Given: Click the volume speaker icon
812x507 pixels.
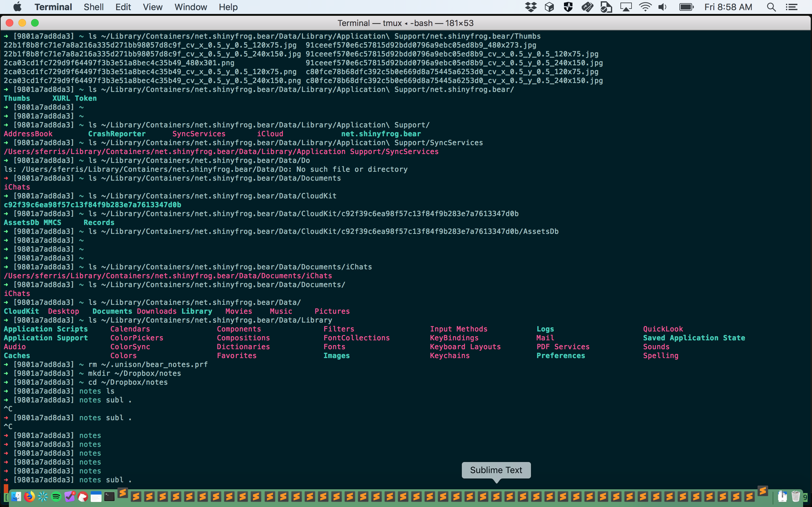Looking at the screenshot, I should coord(662,7).
